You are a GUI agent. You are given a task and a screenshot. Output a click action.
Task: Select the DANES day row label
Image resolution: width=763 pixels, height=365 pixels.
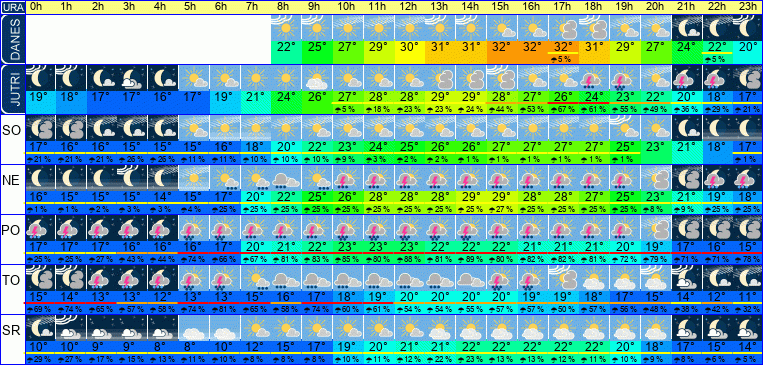12,39
